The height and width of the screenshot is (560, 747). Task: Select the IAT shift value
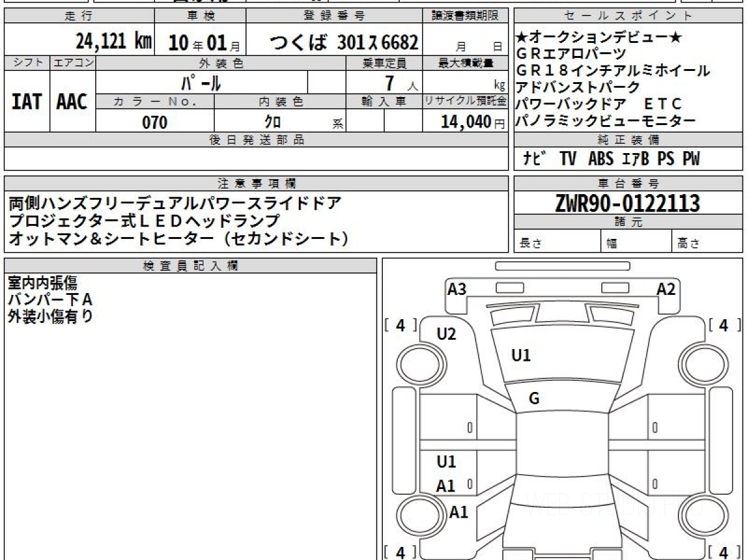point(27,101)
